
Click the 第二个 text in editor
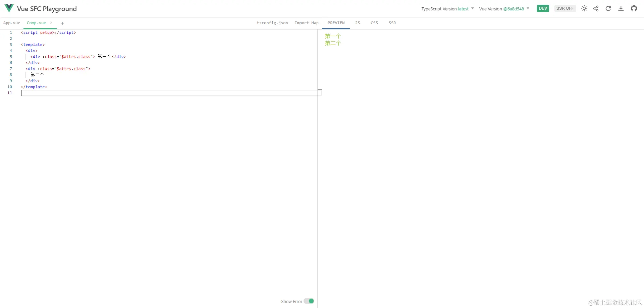coord(37,75)
